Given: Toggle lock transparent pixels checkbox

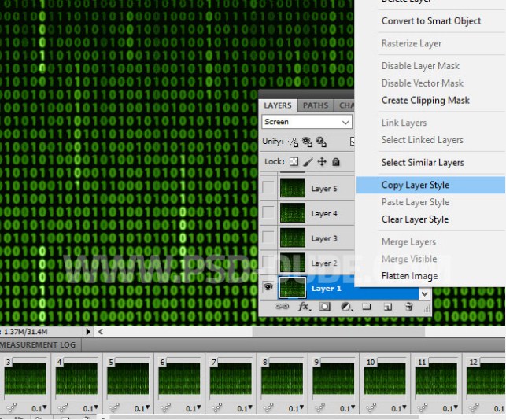Looking at the screenshot, I should [294, 162].
